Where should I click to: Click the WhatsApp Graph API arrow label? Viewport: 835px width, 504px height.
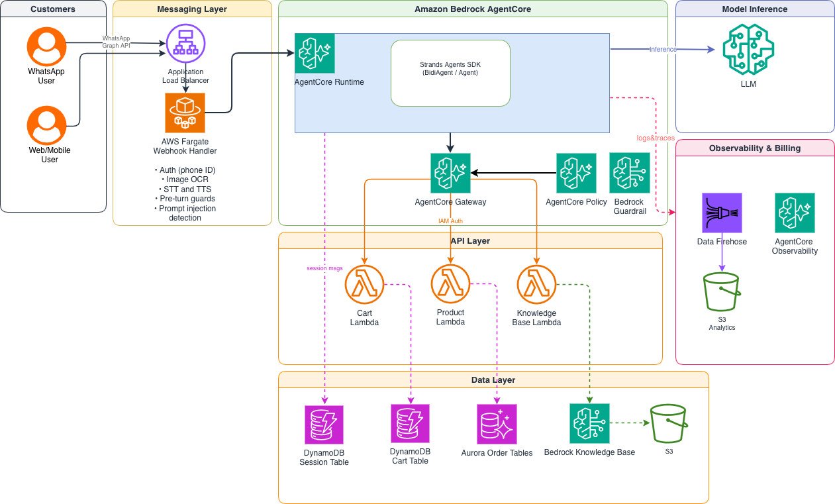point(116,42)
